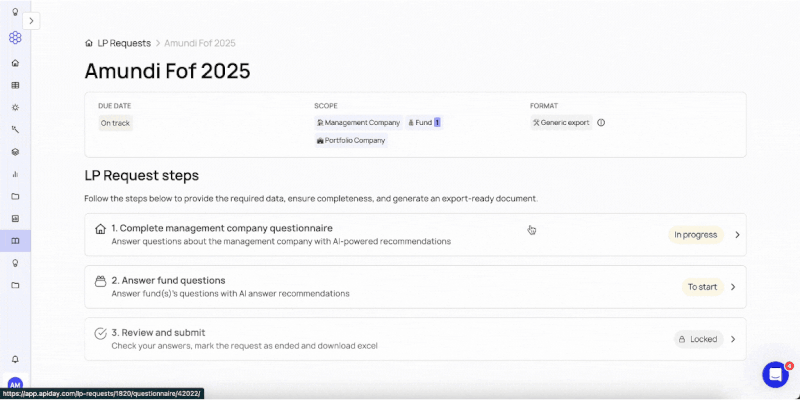Open the bar chart icon in the sidebar
Screen dimensions: 800x400
click(15, 174)
